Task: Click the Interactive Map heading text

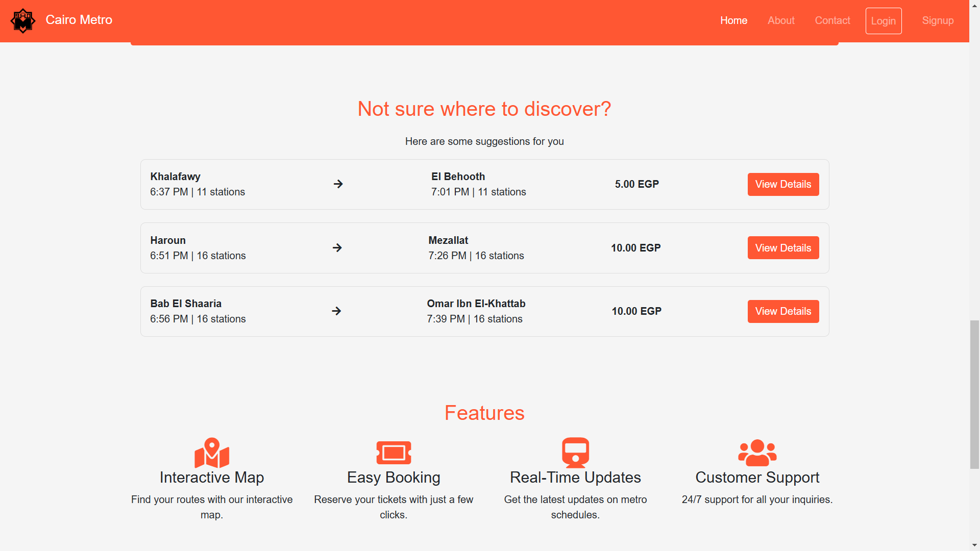Action: click(212, 478)
